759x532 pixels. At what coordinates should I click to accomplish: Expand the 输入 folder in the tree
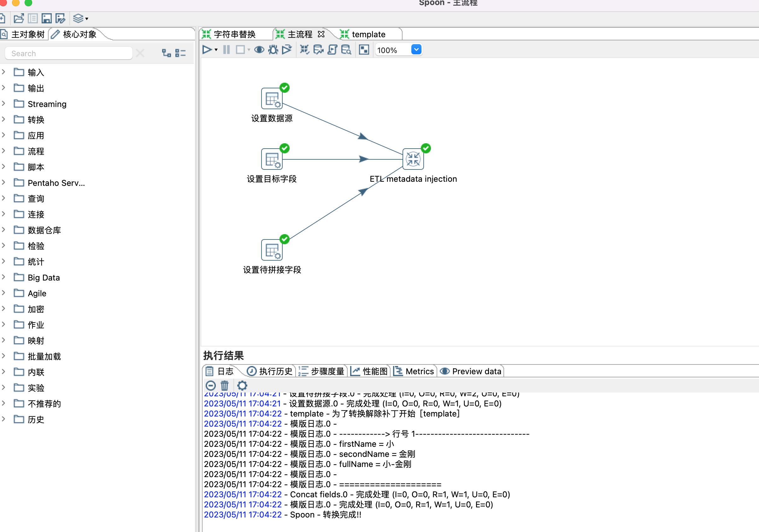(4, 72)
